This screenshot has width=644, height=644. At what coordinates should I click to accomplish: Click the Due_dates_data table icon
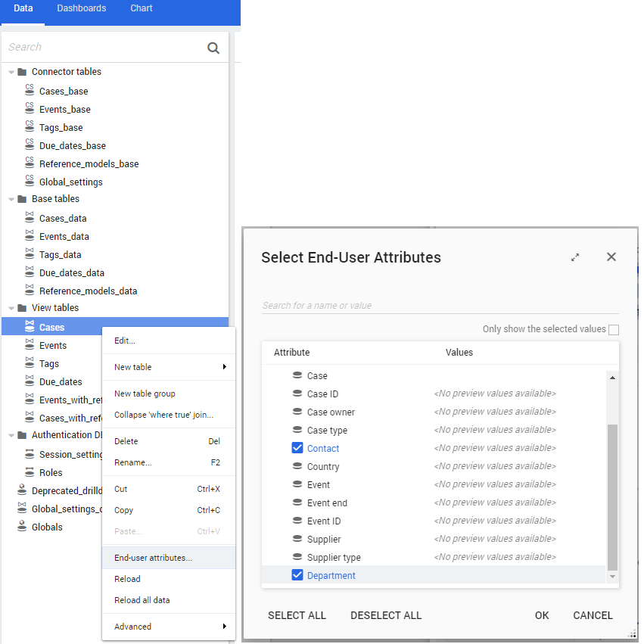pos(30,272)
